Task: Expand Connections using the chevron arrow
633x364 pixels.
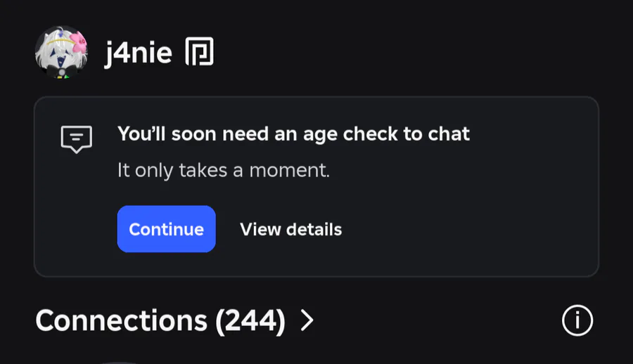Action: [x=307, y=321]
